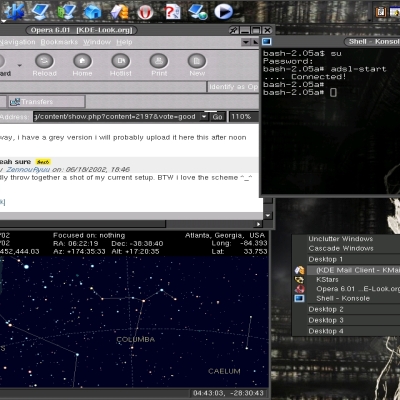The height and width of the screenshot is (400, 400).
Task: Open the KDE K menu icon
Action: (x=14, y=11)
